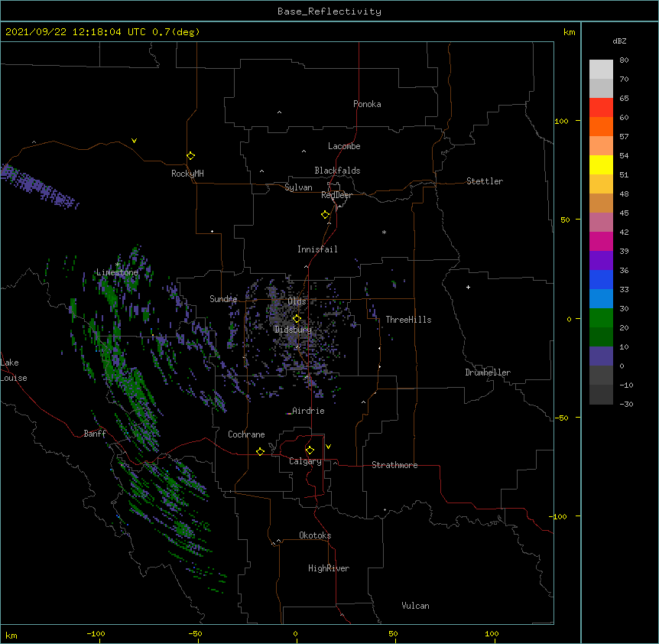Select the Banff label

[95, 434]
